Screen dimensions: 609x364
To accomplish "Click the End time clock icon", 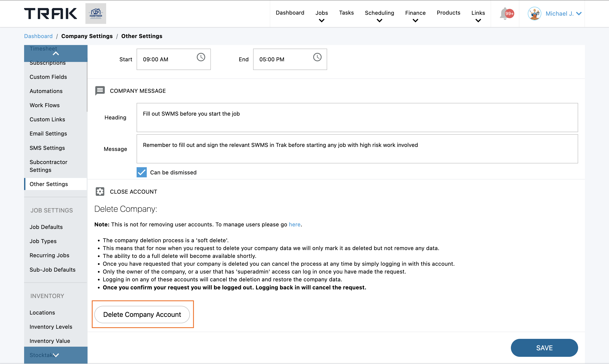I will [317, 57].
